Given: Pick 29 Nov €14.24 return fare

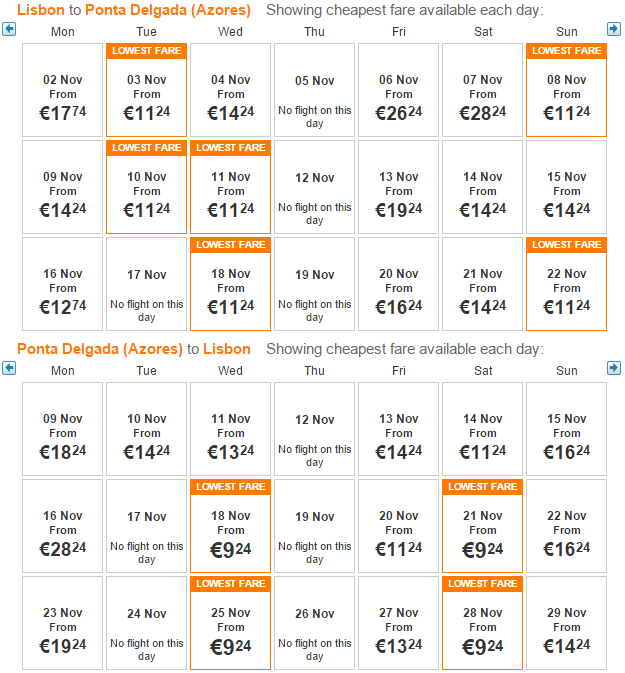Looking at the screenshot, I should point(567,623).
